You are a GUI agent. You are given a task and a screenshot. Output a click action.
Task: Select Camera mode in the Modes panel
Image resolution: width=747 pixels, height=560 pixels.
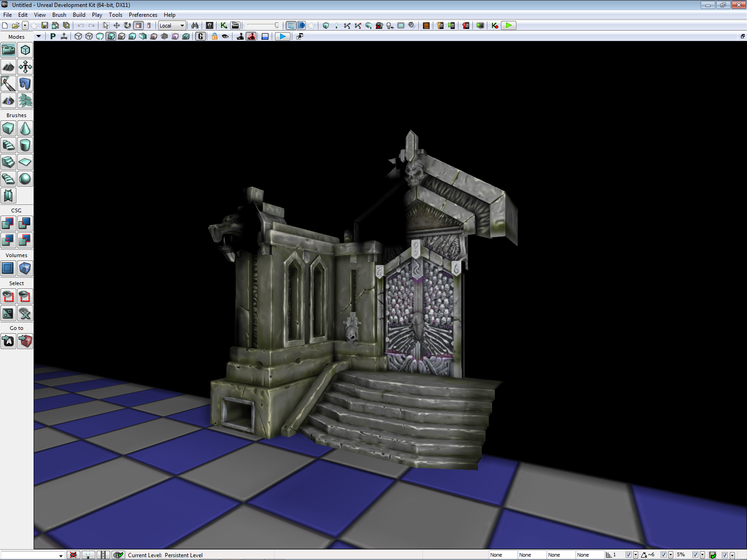tap(8, 50)
